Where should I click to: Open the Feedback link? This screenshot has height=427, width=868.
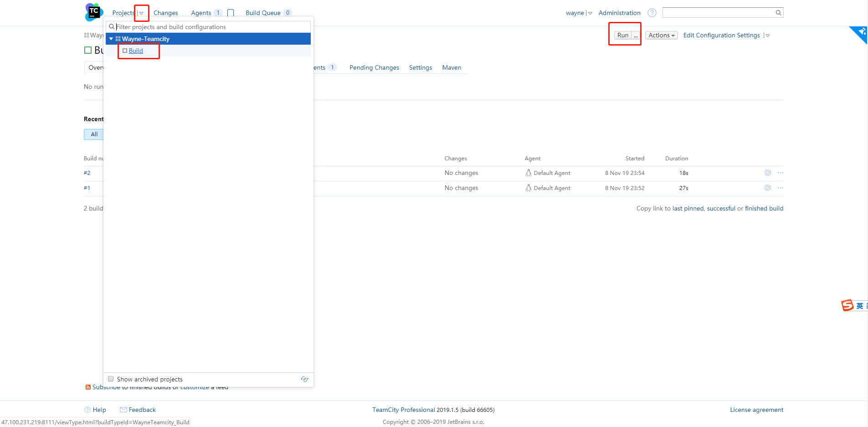point(142,410)
